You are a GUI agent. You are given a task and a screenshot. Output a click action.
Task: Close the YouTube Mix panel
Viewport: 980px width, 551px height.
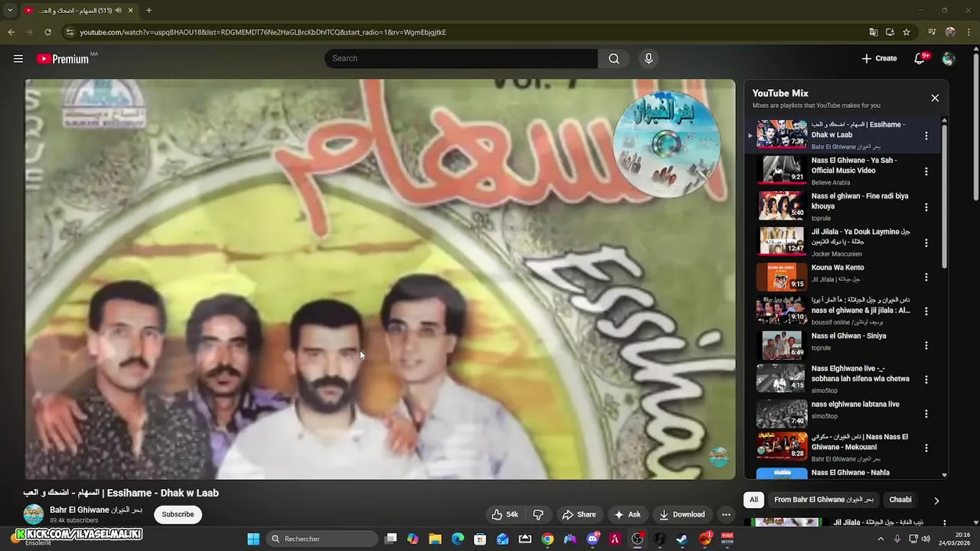point(935,98)
